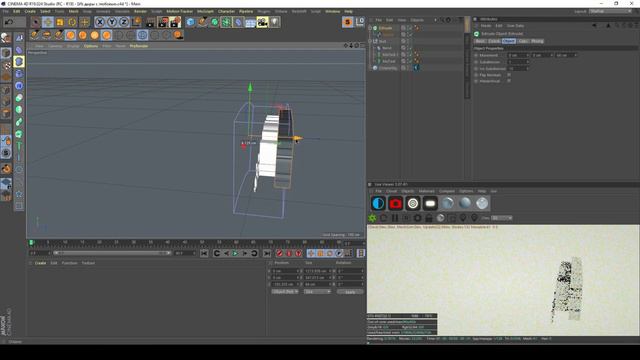Open the Character menu
Viewport: 640px width, 360px height.
coord(226,11)
